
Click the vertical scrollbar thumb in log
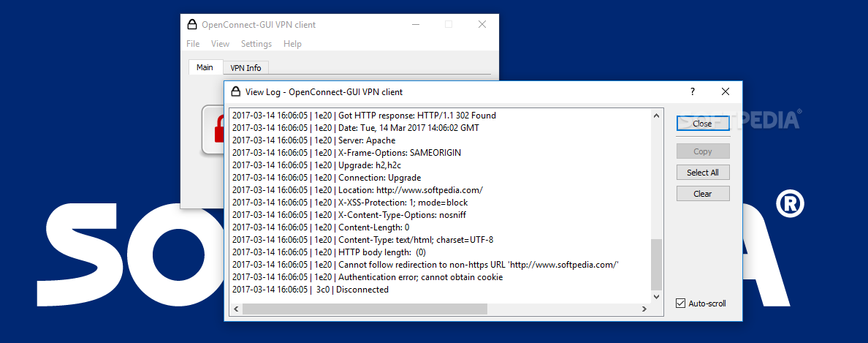click(657, 264)
